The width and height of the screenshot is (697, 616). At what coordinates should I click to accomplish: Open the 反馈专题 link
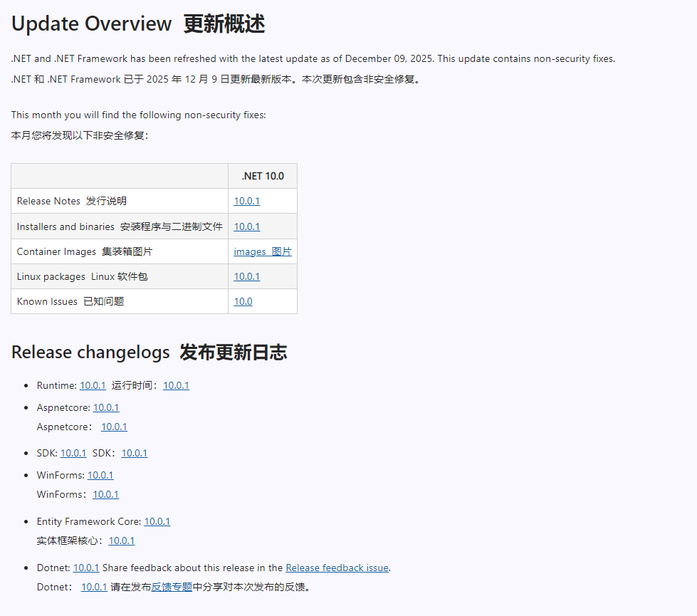(172, 587)
